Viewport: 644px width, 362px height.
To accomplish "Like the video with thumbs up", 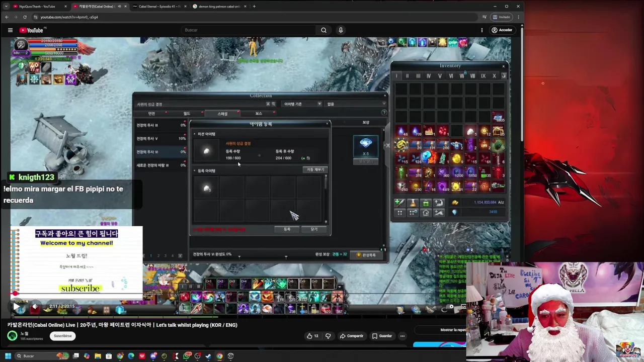I will pos(312,336).
